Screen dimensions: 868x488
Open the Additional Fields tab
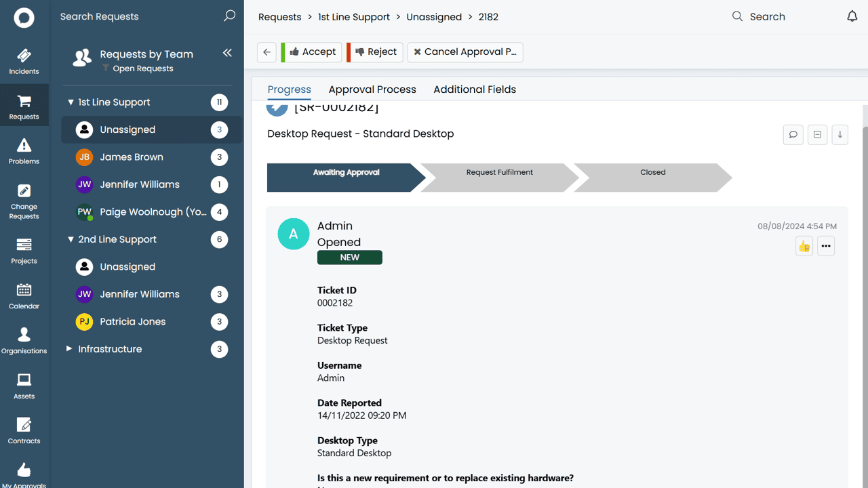[x=475, y=89]
